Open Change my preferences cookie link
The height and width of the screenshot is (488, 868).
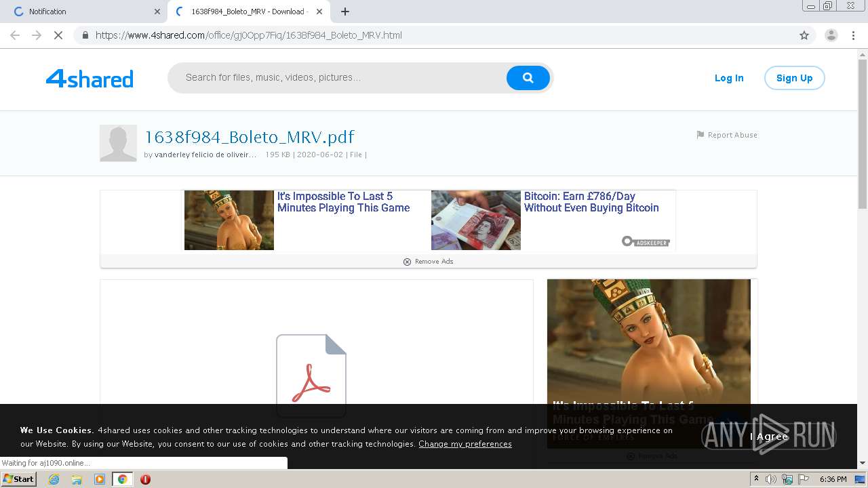(465, 444)
